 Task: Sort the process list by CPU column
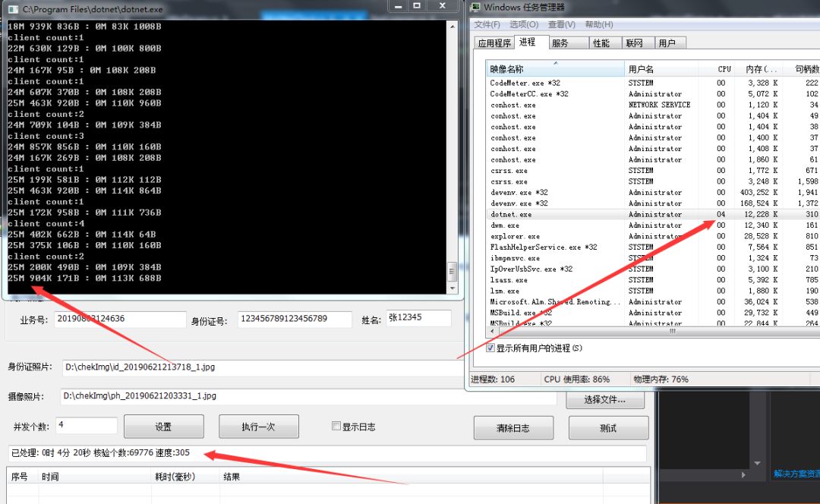click(724, 69)
